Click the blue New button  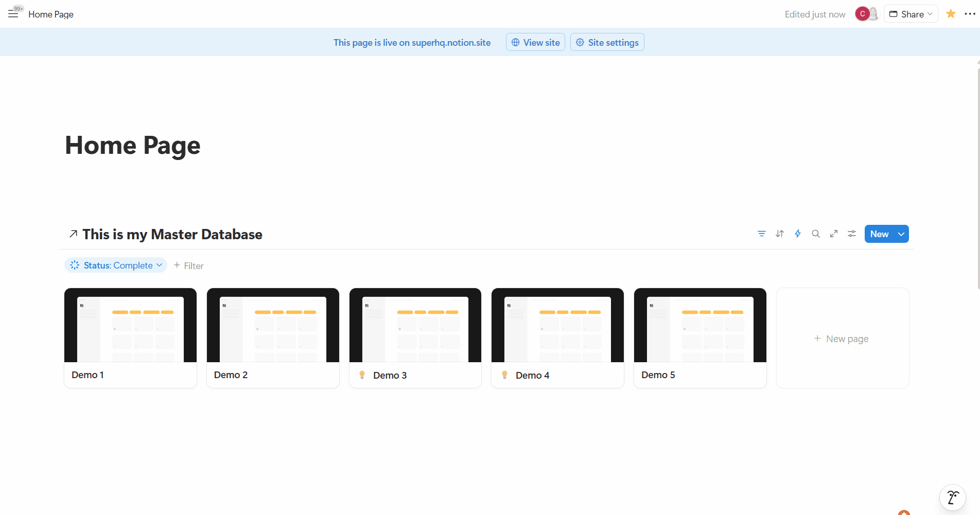tap(879, 234)
